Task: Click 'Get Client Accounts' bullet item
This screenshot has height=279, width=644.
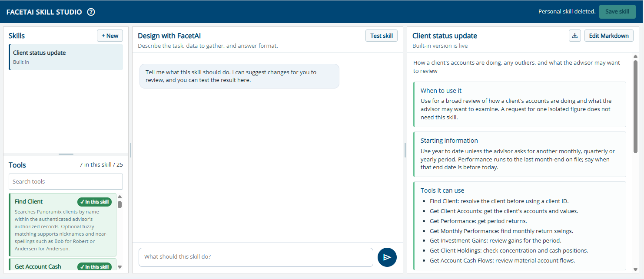Action: pyautogui.click(x=504, y=211)
